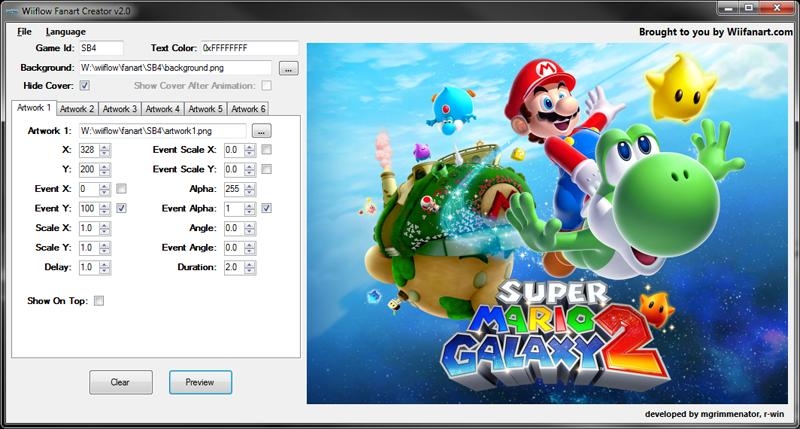Adjust the Event Y stepper arrows

(105, 209)
